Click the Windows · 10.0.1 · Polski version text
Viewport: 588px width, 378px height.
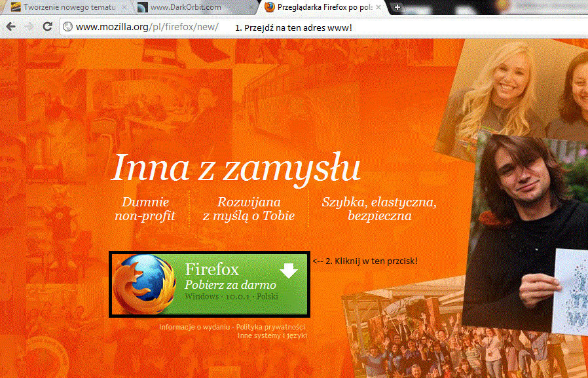231,296
